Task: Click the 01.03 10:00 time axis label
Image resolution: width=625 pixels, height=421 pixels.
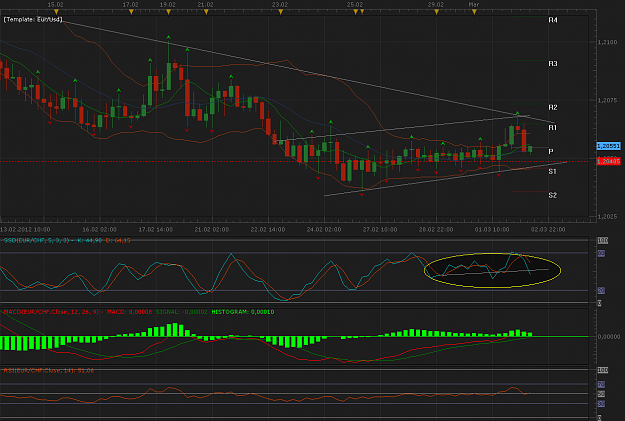Action: [x=491, y=230]
